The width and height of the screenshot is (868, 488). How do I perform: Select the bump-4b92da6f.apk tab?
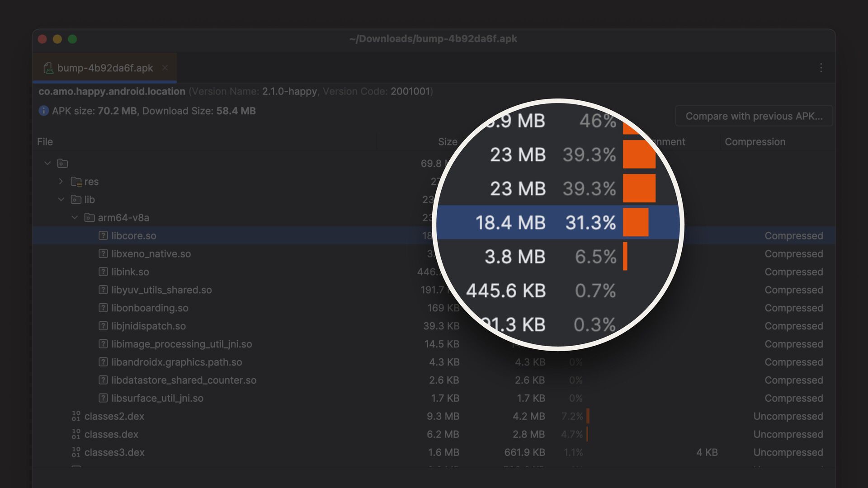(105, 68)
